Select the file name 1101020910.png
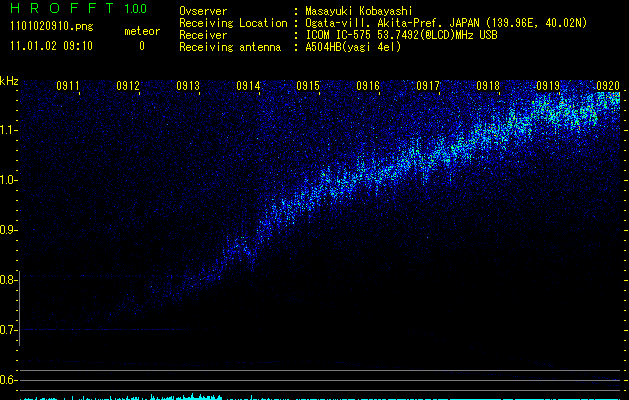This screenshot has width=629, height=400. click(52, 26)
